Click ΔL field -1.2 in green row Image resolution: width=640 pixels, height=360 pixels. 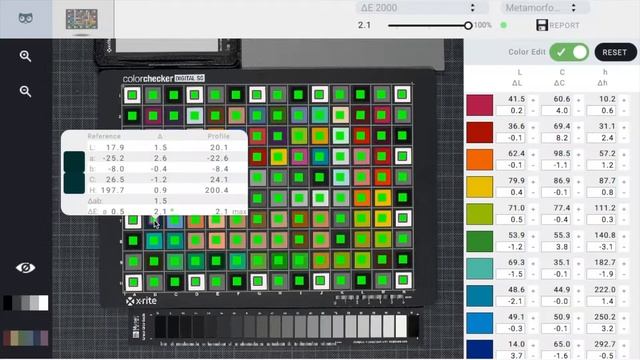511,247
